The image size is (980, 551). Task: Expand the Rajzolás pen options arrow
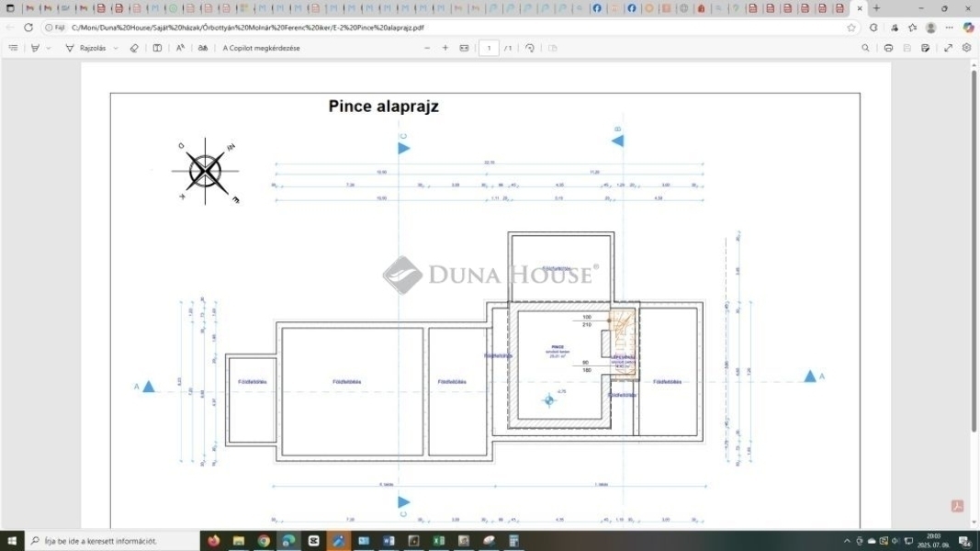coord(116,48)
